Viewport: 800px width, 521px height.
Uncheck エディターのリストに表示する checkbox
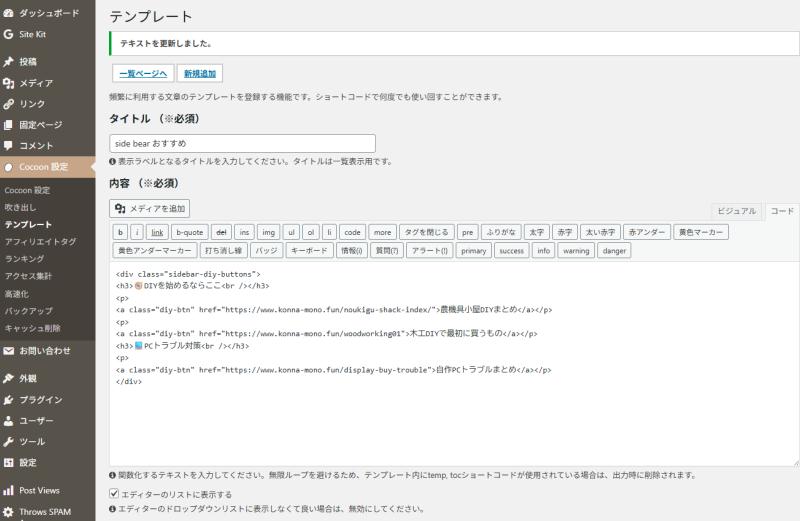pos(113,494)
